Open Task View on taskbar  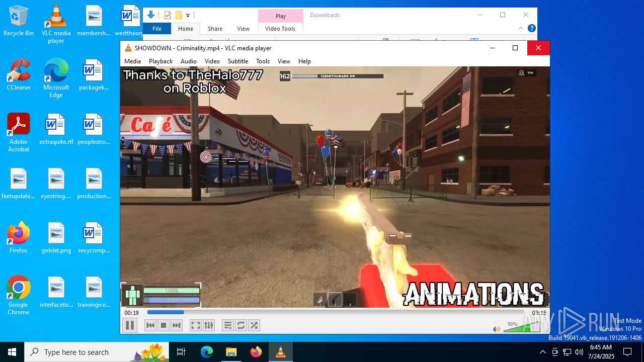click(181, 352)
